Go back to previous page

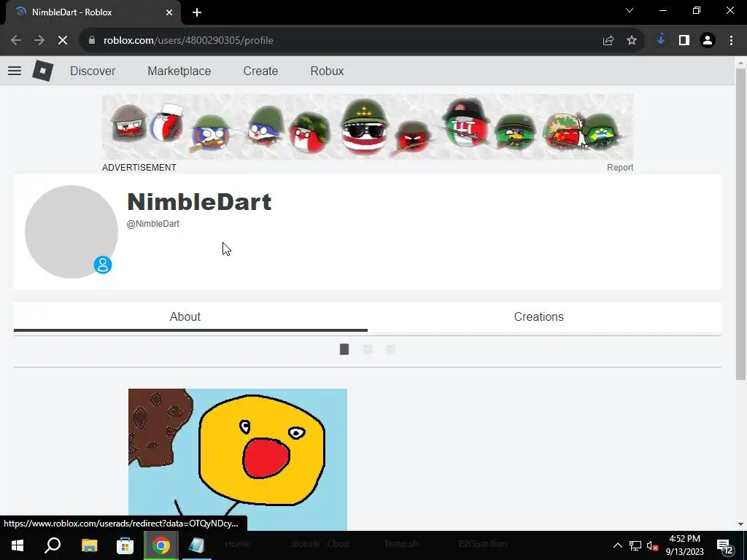[16, 41]
